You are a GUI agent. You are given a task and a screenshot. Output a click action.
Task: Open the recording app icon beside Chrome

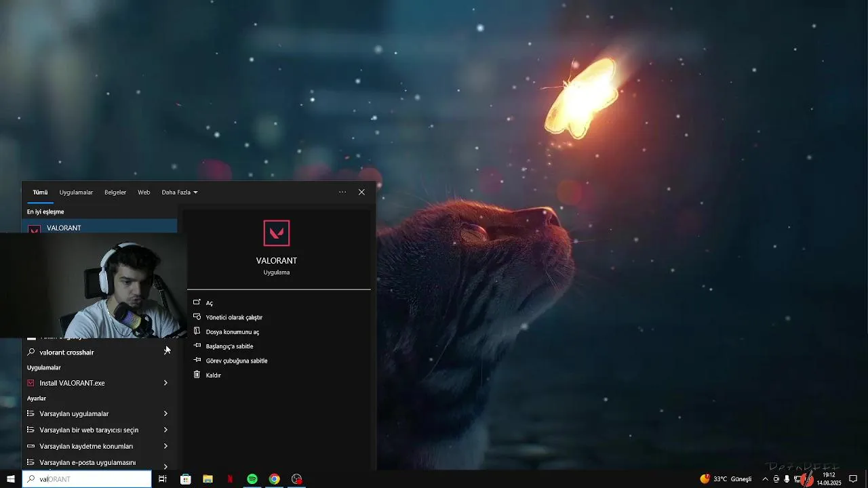click(296, 479)
